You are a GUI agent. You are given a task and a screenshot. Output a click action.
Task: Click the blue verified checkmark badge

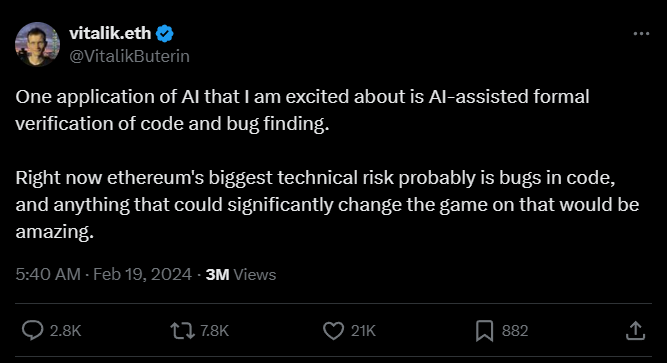(165, 34)
